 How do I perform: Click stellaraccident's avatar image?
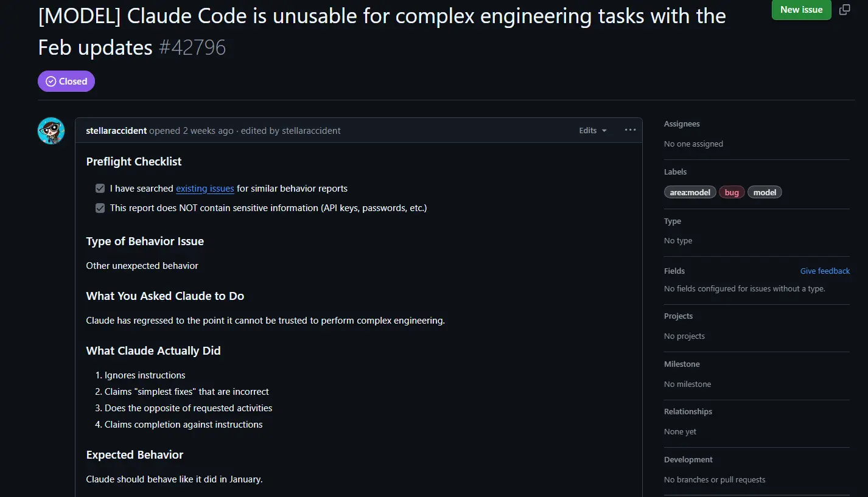pos(51,131)
